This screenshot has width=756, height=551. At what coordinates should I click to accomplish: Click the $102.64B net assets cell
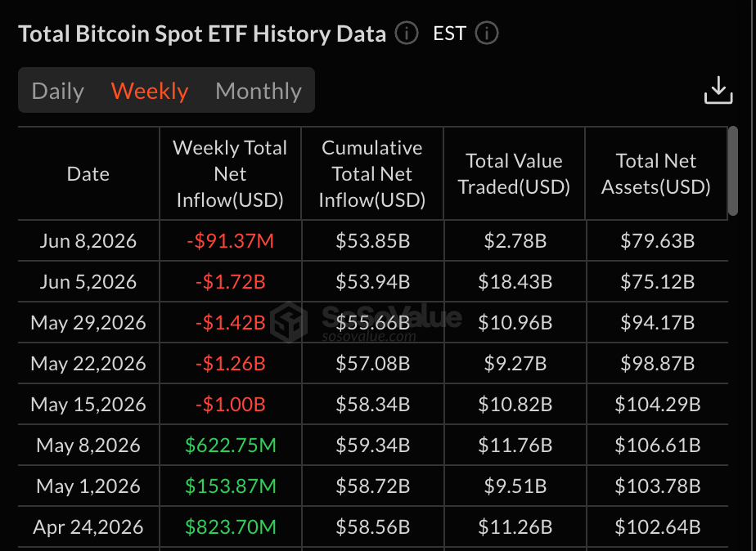point(657,526)
